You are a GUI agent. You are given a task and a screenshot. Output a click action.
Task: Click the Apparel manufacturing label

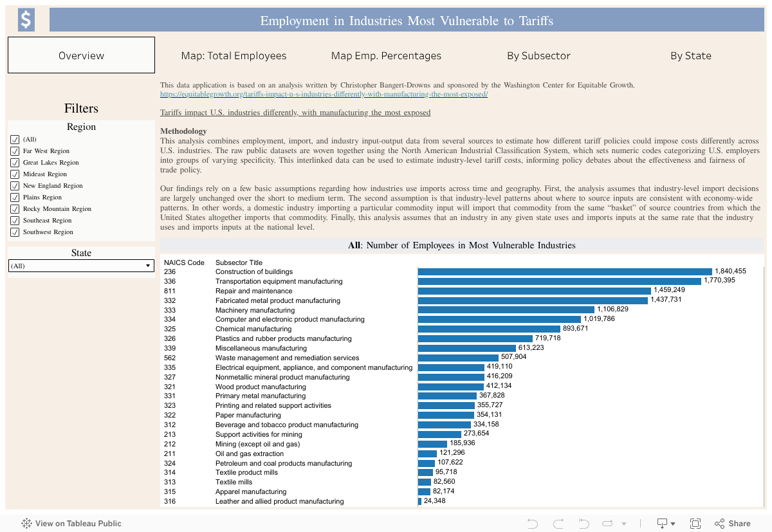[x=251, y=491]
